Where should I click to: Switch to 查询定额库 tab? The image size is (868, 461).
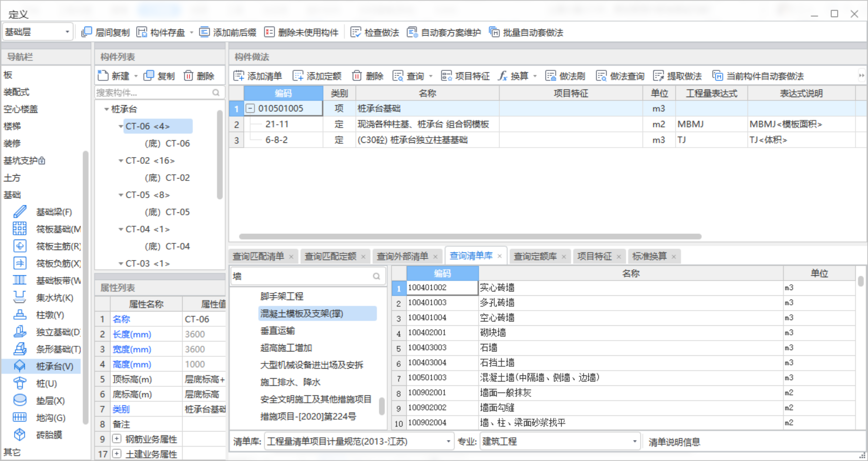(535, 256)
